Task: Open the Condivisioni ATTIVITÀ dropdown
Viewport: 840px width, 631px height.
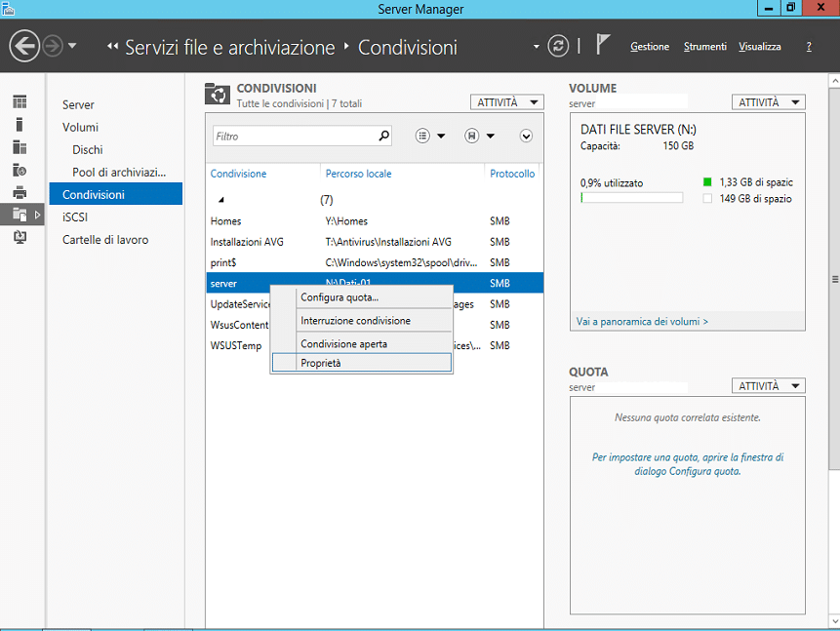Action: pos(506,102)
